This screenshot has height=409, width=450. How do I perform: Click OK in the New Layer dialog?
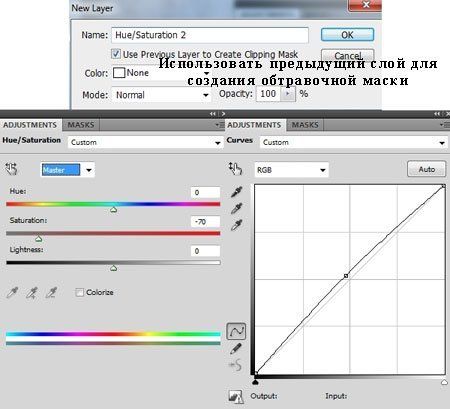pyautogui.click(x=347, y=35)
